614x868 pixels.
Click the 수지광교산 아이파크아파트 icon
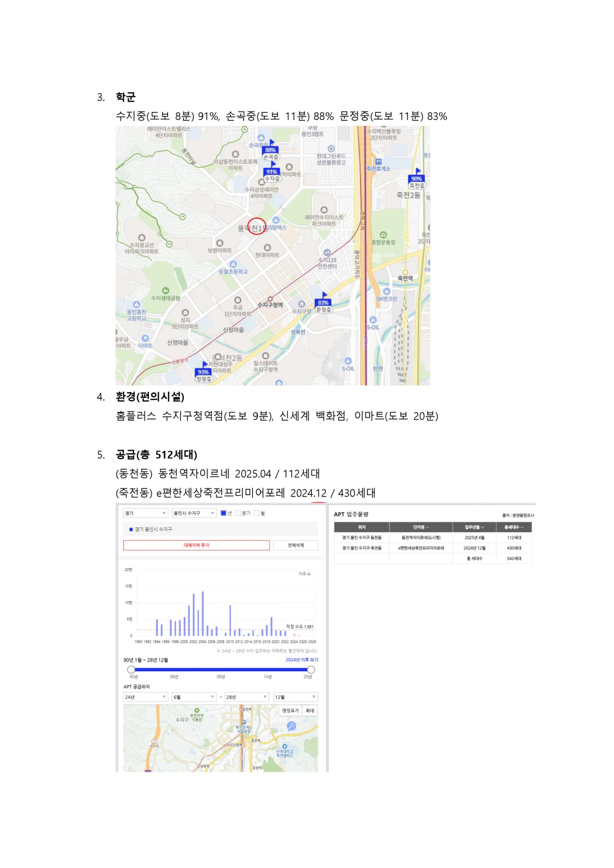click(141, 238)
